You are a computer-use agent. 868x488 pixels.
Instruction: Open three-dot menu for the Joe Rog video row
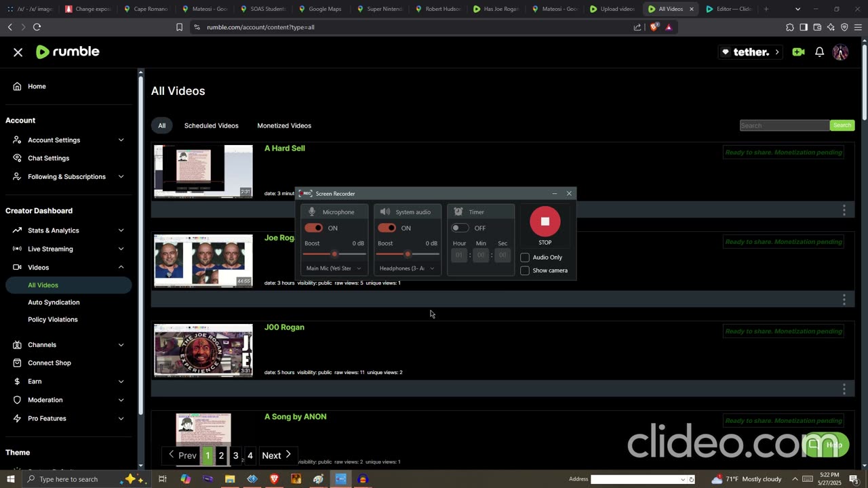coord(844,300)
